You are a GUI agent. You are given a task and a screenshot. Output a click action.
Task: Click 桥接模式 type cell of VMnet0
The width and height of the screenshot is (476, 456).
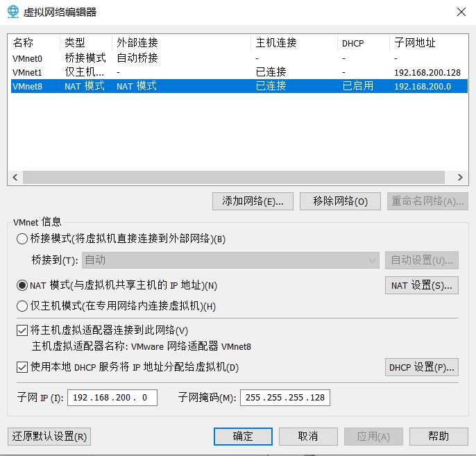pos(85,58)
